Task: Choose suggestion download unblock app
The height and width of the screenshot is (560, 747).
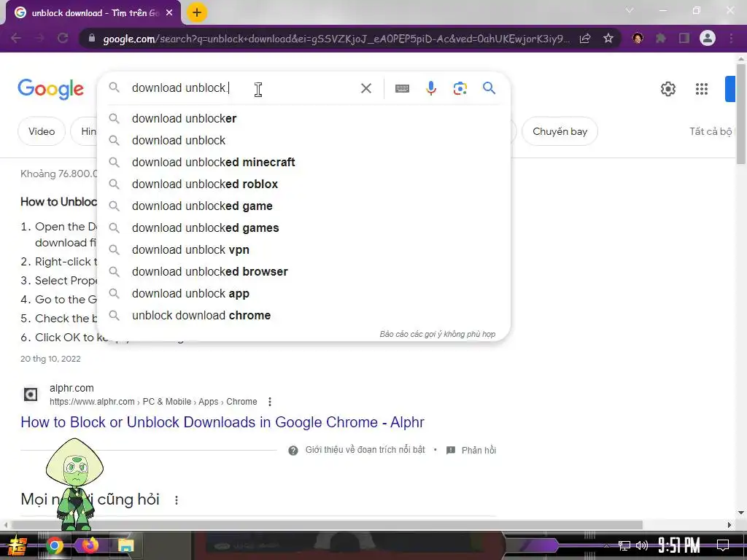Action: coord(303,294)
